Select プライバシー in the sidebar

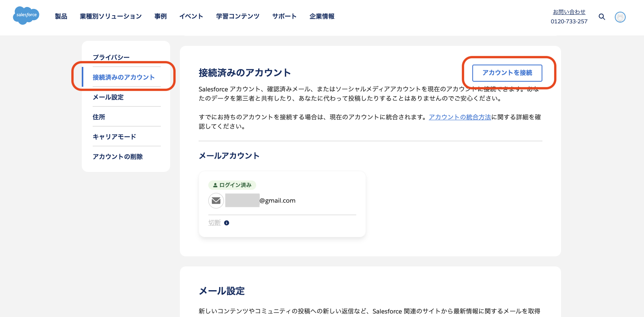(111, 58)
